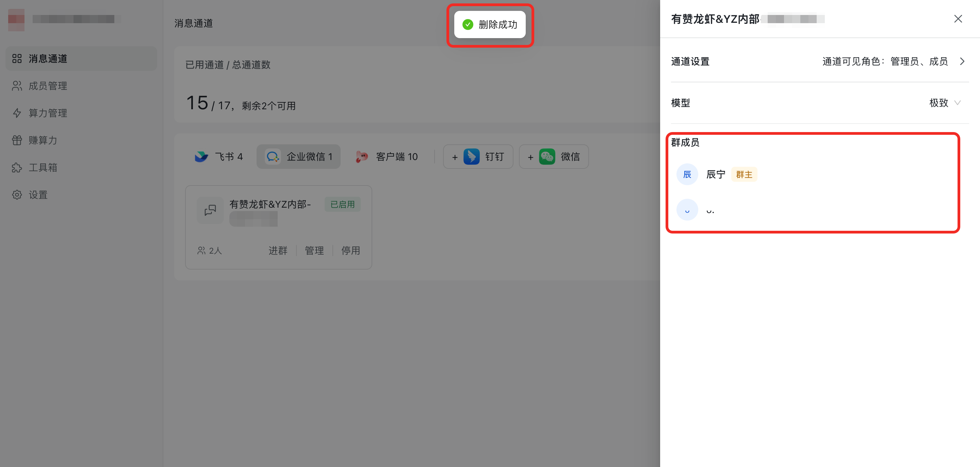980x467 pixels.
Task: Close the channel detail panel
Action: [x=958, y=19]
